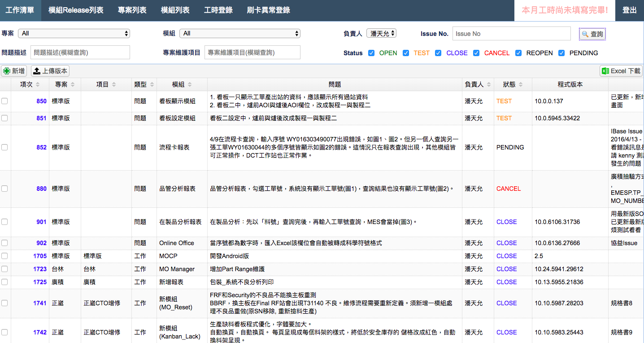Click the green plus icon on 新增
The width and height of the screenshot is (644, 343).
click(7, 71)
